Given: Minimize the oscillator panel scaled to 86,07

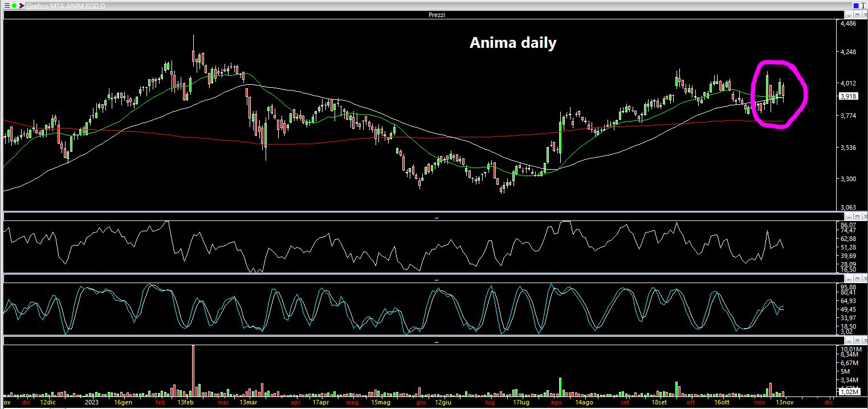Looking at the screenshot, I should (847, 217).
